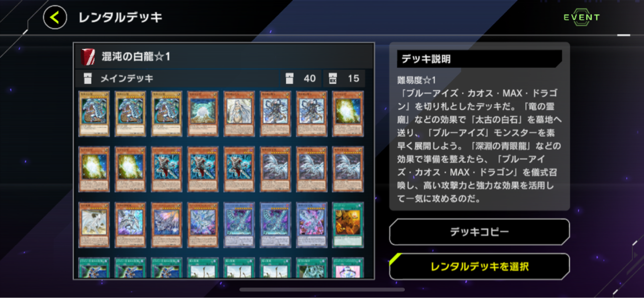The width and height of the screenshot is (644, 298).
Task: Click the デッキ説明 header label
Action: pyautogui.click(x=425, y=59)
